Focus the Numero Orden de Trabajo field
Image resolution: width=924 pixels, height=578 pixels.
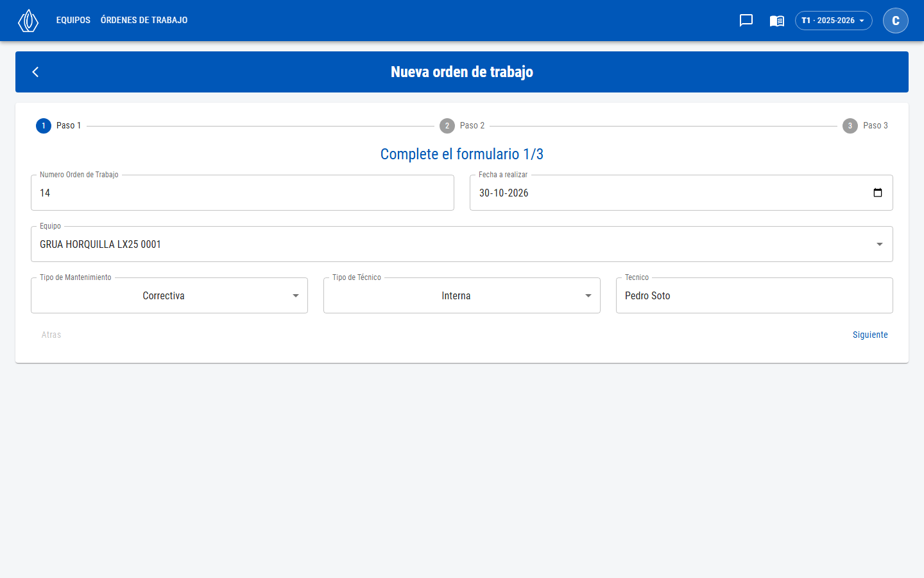[x=243, y=193]
